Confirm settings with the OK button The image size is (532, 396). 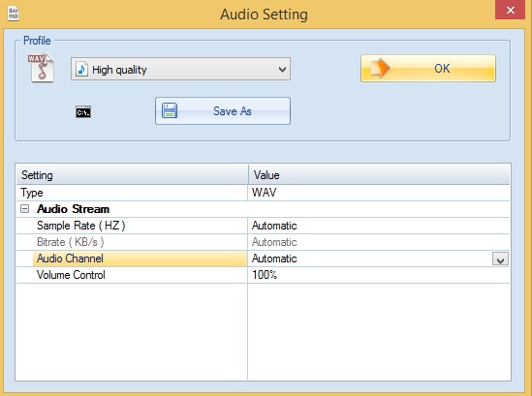(428, 68)
